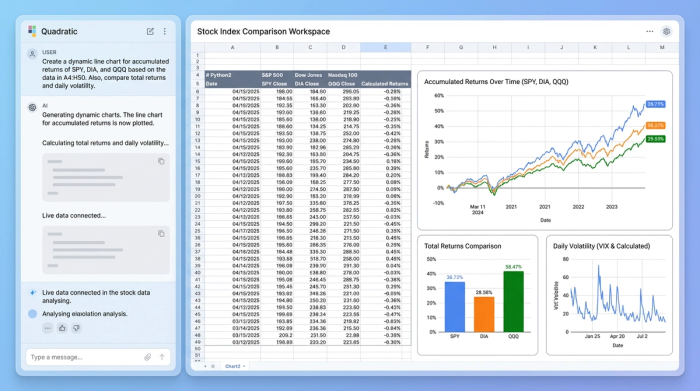Select column B header
Screen dimensions: 700x391
277,47
